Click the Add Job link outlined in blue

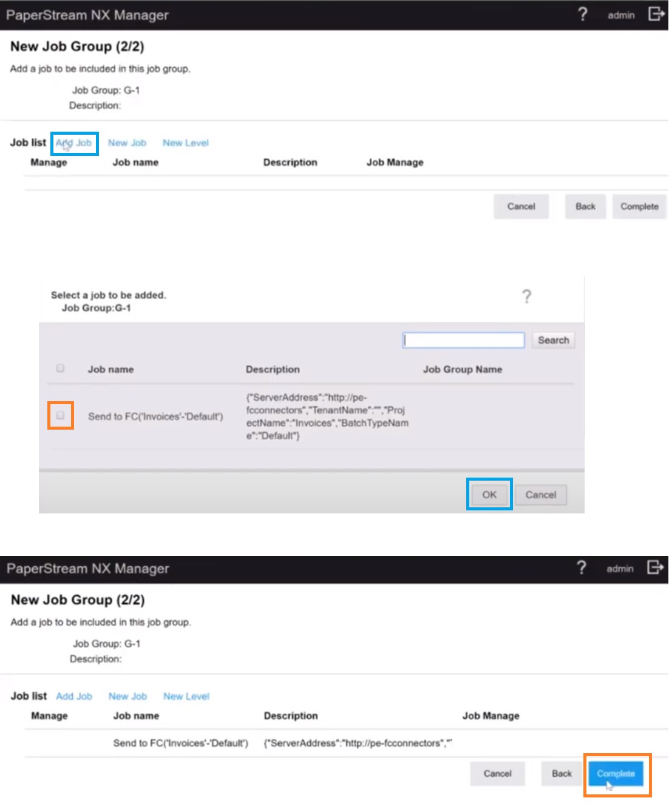(74, 143)
